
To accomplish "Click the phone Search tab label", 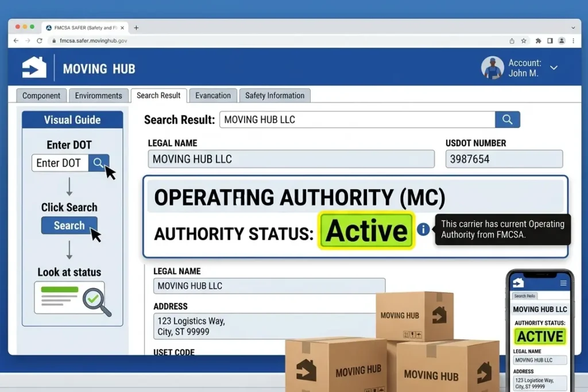I will pyautogui.click(x=525, y=296).
